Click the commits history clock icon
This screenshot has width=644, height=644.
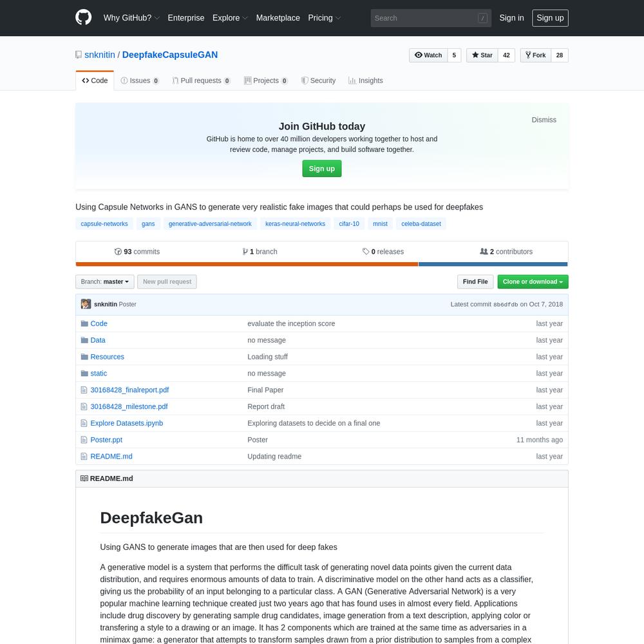point(118,252)
